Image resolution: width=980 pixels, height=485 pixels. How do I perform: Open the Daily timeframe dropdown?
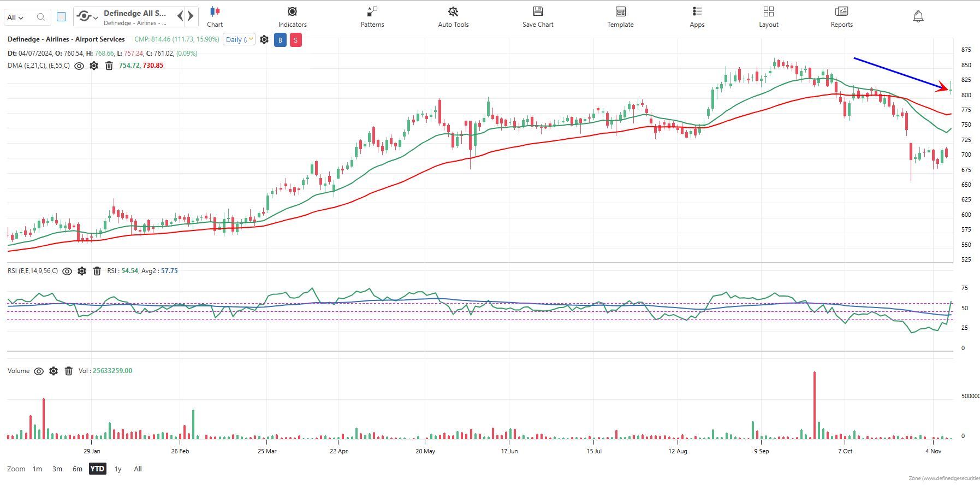point(239,39)
